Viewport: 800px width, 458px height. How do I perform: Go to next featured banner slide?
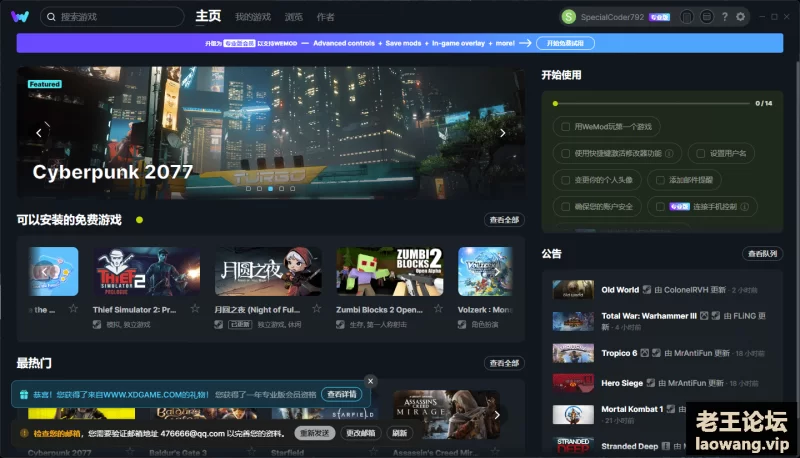[503, 133]
